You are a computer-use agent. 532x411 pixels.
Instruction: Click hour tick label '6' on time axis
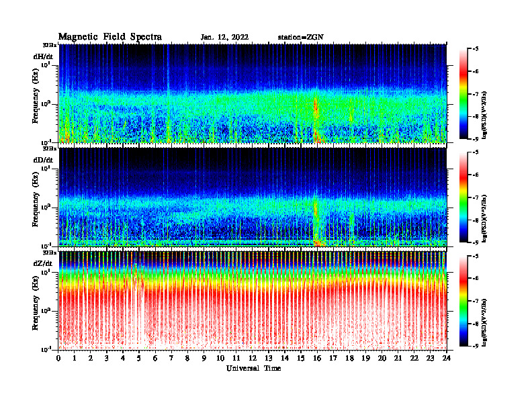pos(155,359)
